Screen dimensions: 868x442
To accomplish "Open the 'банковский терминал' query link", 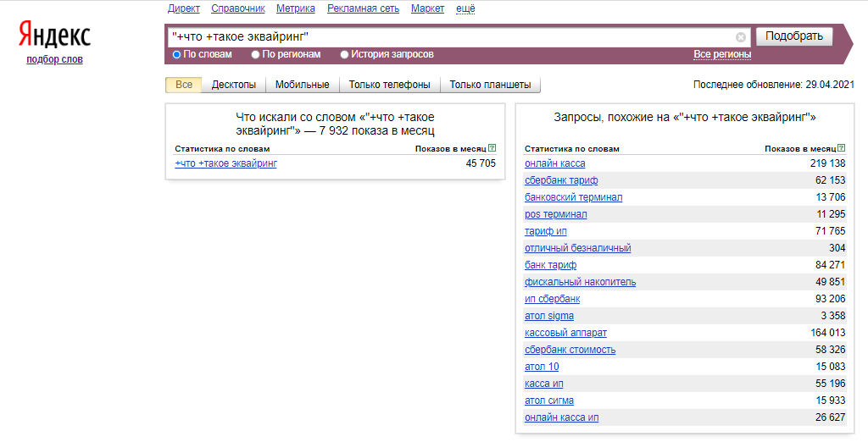I will click(574, 197).
